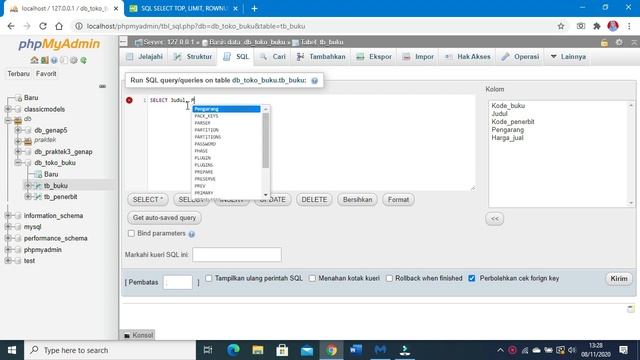
Task: Switch to the Jelajahi tab
Action: point(145,57)
